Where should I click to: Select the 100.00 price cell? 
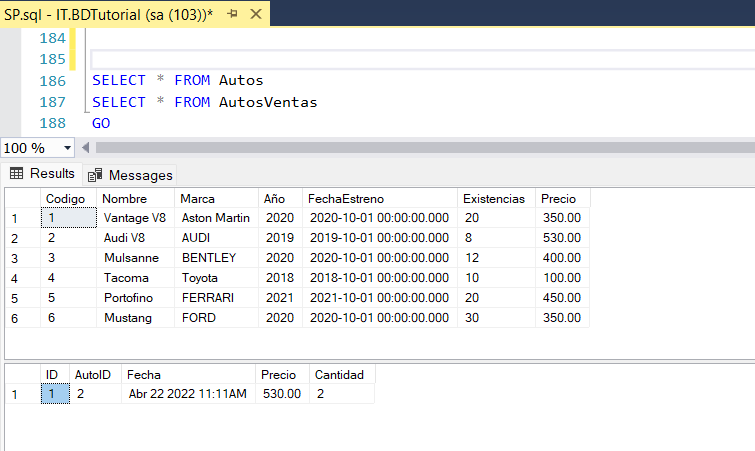[x=562, y=278]
